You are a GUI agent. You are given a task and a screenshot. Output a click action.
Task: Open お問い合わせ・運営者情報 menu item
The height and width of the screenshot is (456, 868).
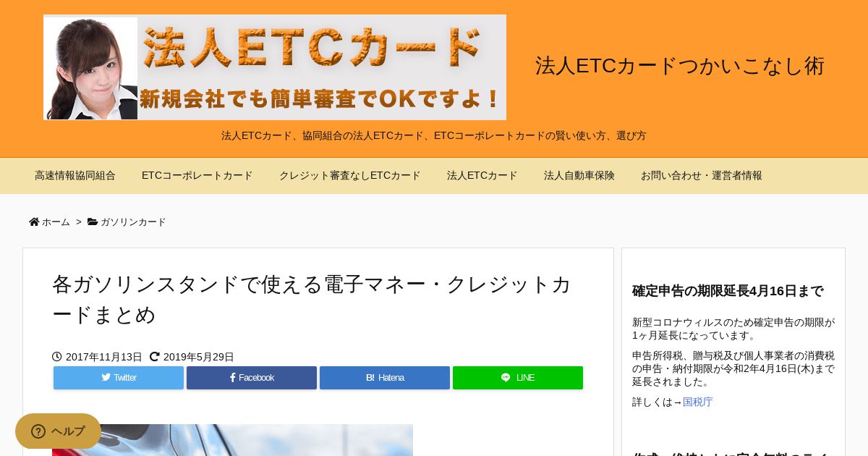702,176
